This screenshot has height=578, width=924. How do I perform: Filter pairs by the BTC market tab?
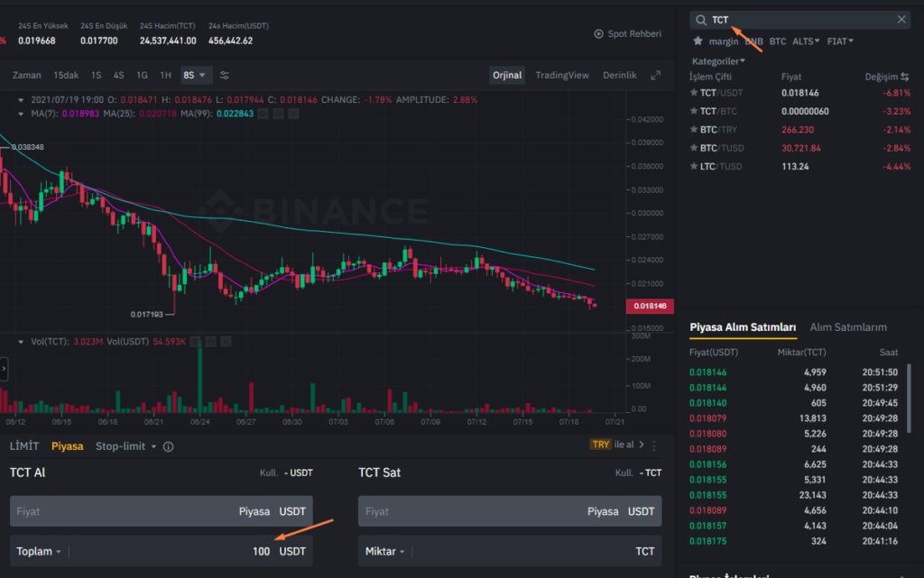(x=778, y=41)
